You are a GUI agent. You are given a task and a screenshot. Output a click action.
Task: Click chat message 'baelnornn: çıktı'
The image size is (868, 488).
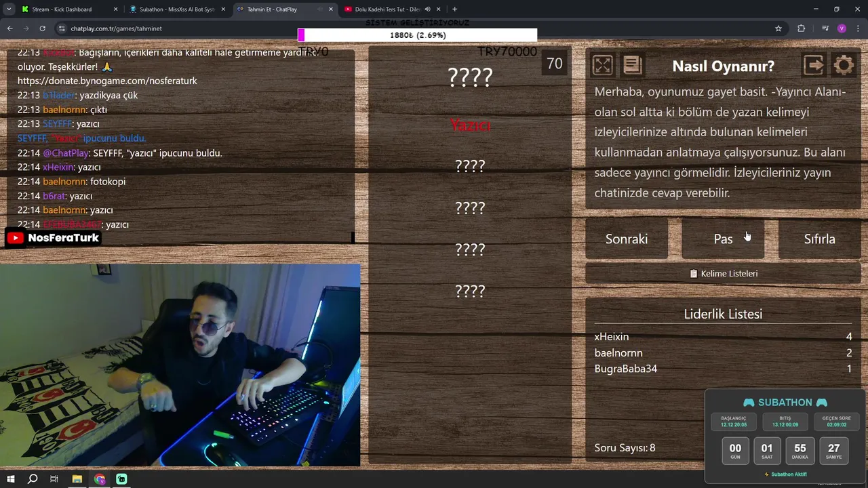[x=62, y=110]
